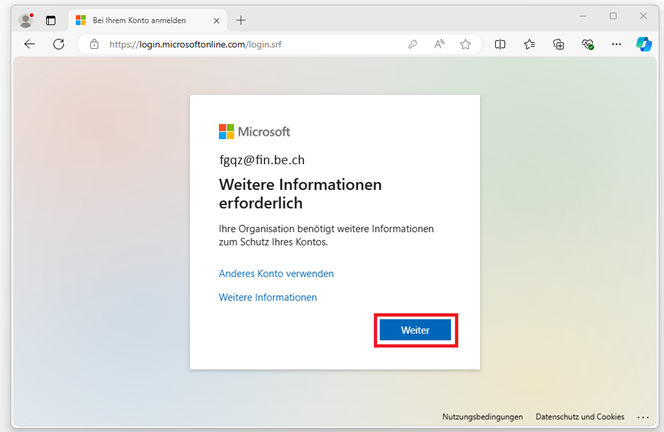
Task: Close the 'Bei Ihrem Konto anmelden' tab
Action: pyautogui.click(x=216, y=20)
